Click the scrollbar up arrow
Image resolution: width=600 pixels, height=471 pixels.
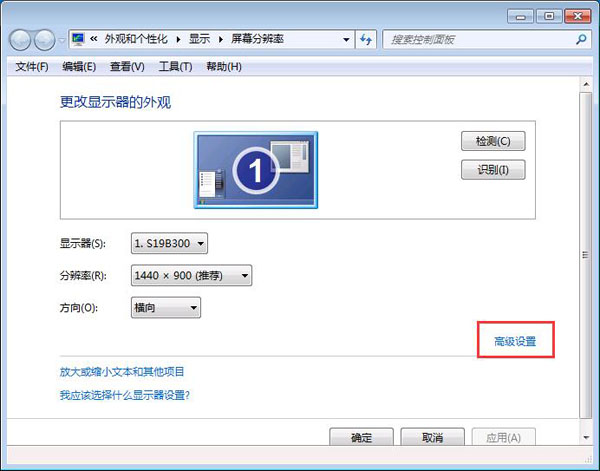point(586,84)
